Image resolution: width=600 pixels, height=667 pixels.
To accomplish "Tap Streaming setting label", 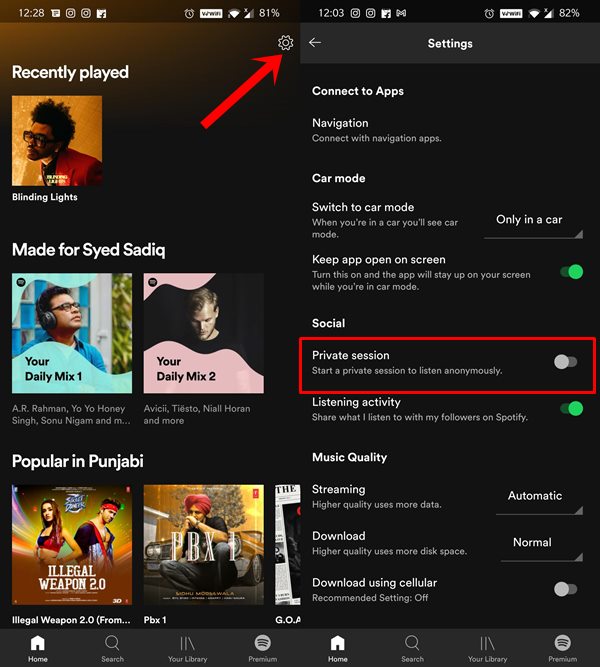I will [x=338, y=489].
